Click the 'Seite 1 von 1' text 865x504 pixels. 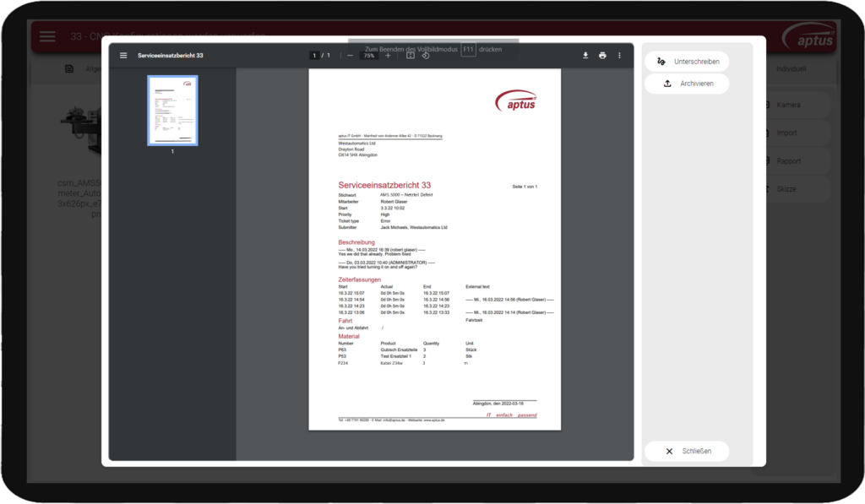coord(525,187)
